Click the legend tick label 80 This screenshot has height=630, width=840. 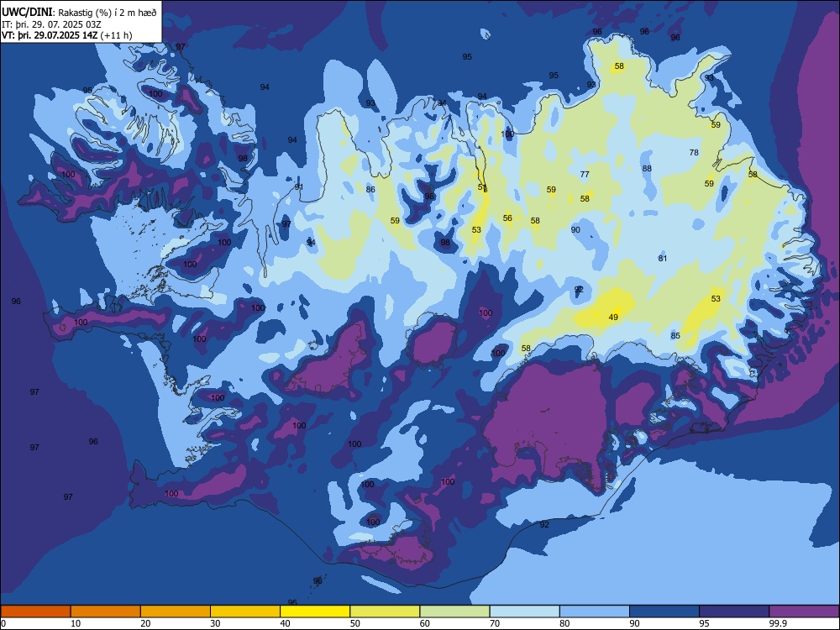564,623
